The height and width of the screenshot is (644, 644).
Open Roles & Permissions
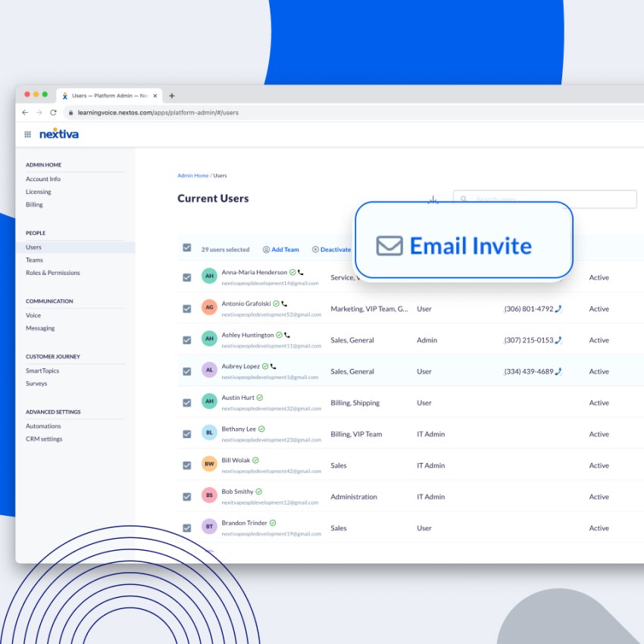click(53, 273)
